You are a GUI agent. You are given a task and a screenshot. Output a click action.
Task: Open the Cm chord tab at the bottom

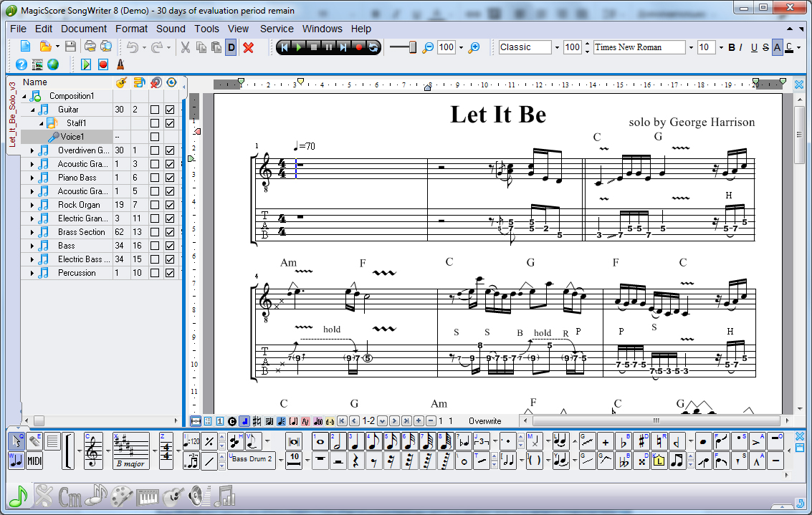click(x=70, y=497)
